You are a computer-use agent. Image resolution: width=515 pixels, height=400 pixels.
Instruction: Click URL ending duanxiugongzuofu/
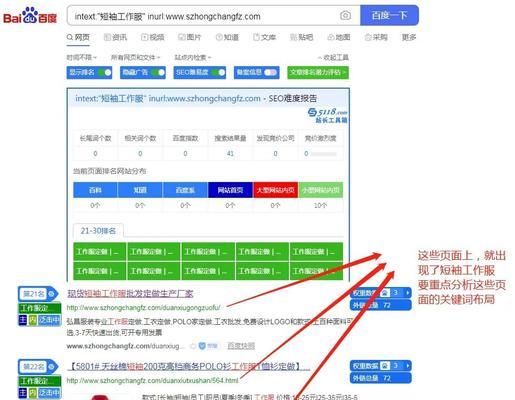[144, 307]
